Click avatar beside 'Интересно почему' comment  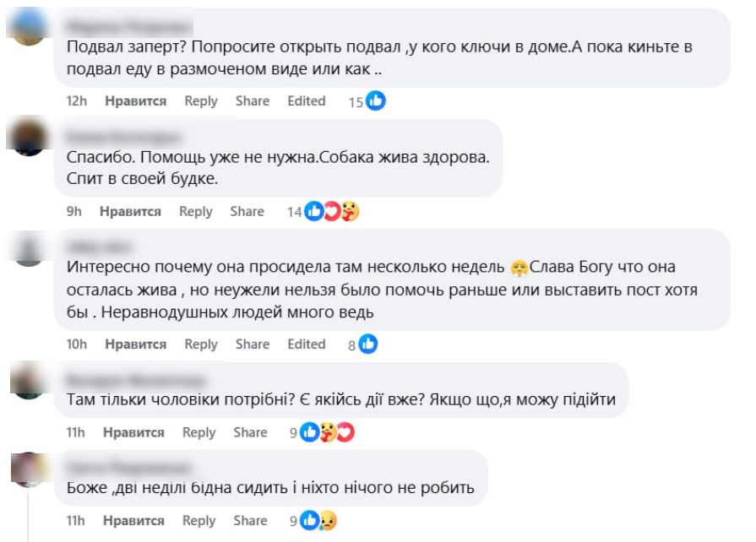pos(30,249)
